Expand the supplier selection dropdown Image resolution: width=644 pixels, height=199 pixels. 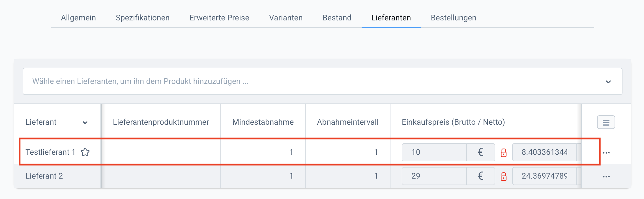tap(608, 82)
